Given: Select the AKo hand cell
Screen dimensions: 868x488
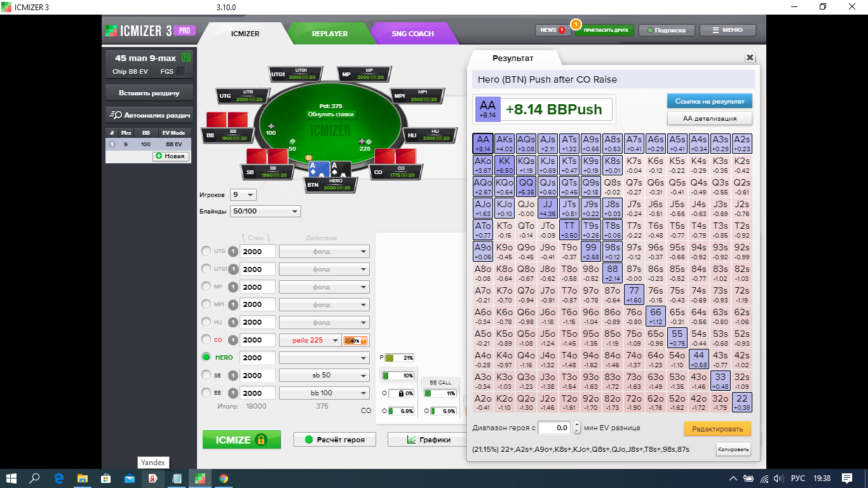Looking at the screenshot, I should (x=483, y=165).
